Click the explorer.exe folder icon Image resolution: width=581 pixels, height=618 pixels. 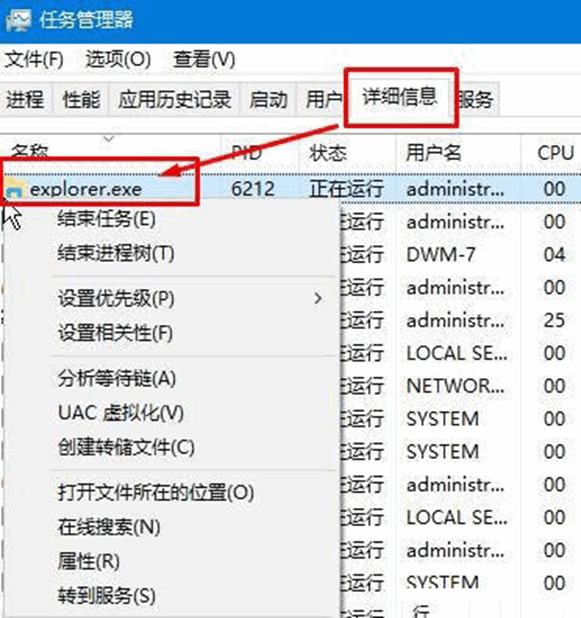coord(15,189)
